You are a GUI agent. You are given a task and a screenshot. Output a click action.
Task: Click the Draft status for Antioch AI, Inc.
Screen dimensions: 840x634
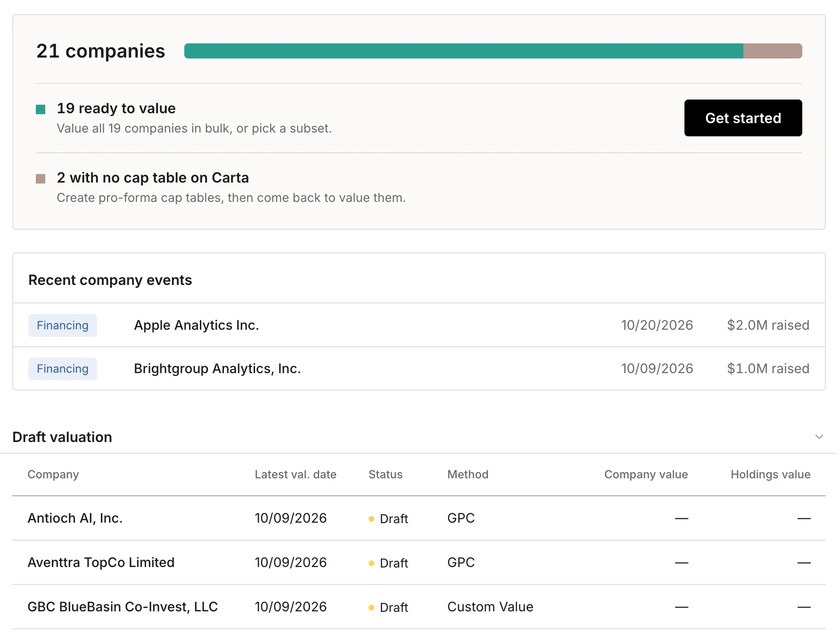tap(388, 519)
